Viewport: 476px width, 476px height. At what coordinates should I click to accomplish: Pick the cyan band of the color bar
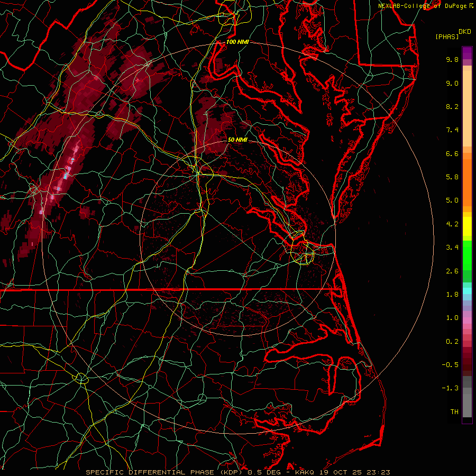(467, 291)
